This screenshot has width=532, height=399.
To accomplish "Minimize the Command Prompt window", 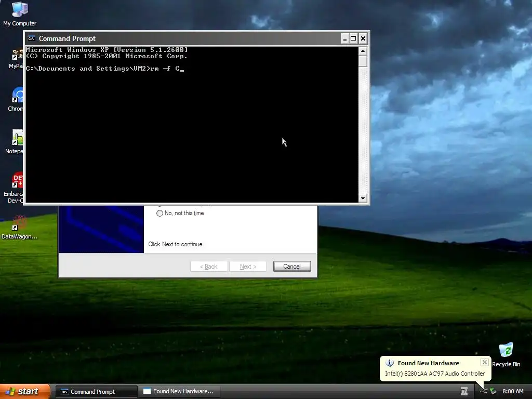I will [x=345, y=38].
